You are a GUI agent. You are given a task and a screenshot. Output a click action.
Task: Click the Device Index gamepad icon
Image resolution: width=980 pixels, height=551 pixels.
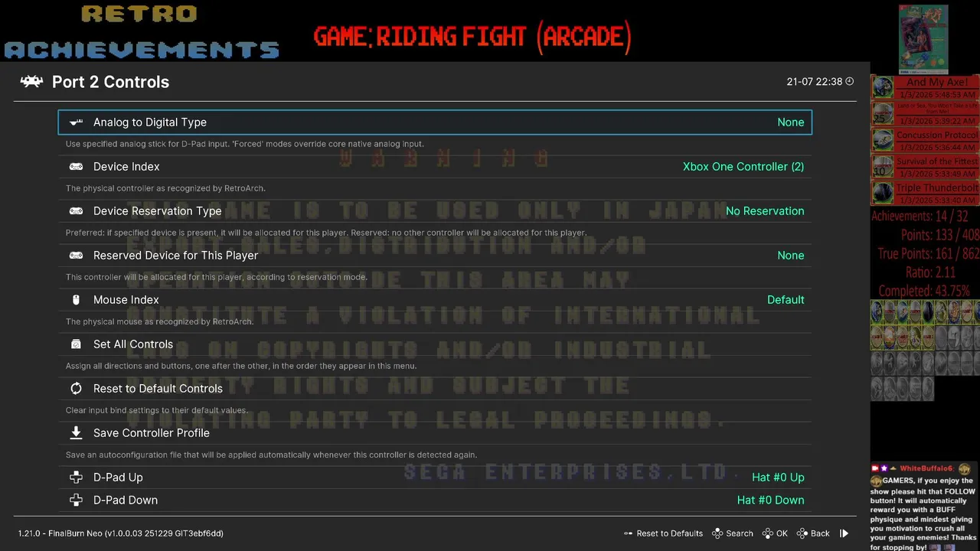pyautogui.click(x=76, y=167)
